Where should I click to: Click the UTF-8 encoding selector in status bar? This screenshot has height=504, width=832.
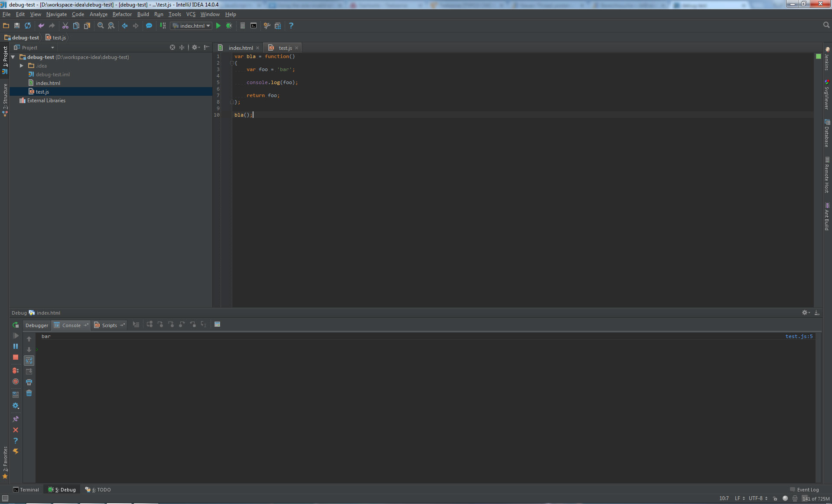(758, 498)
